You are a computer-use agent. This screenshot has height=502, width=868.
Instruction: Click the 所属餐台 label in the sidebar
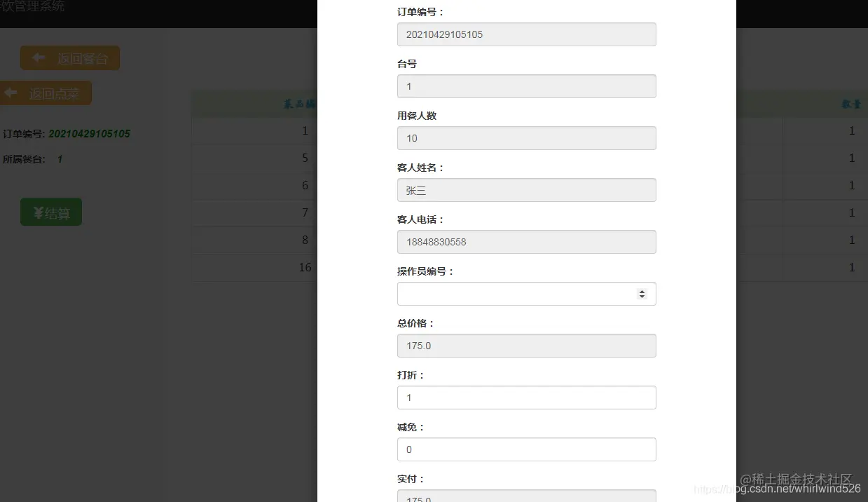(x=24, y=159)
